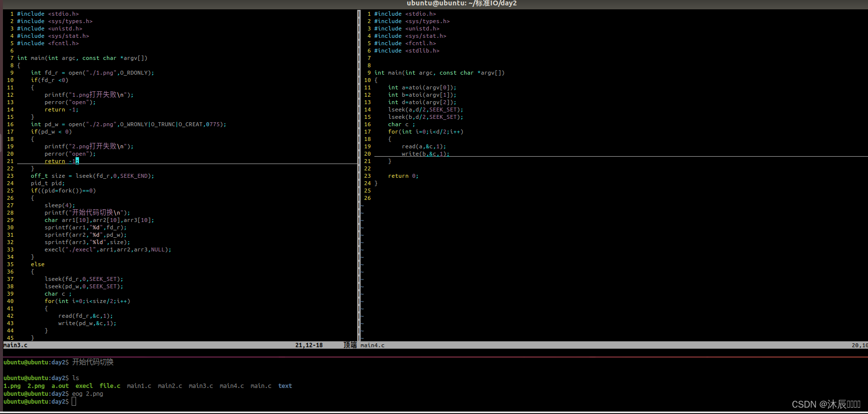This screenshot has height=414, width=868.
Task: Click the 'sprintf(arr2,"%d",pd_w);' line
Action: 85,235
